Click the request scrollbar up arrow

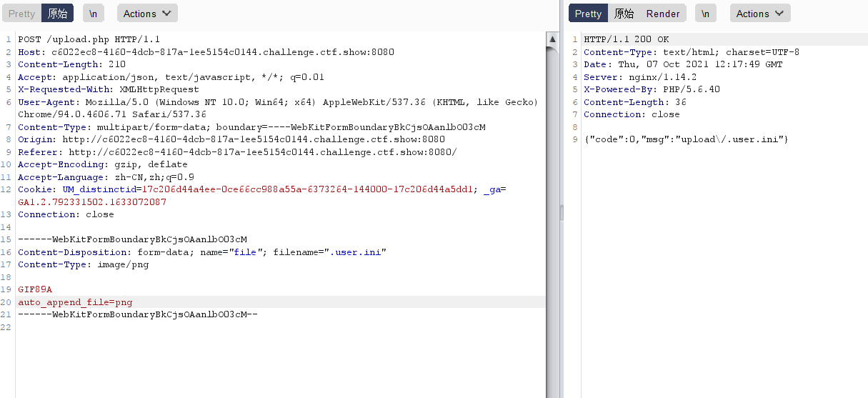point(552,39)
